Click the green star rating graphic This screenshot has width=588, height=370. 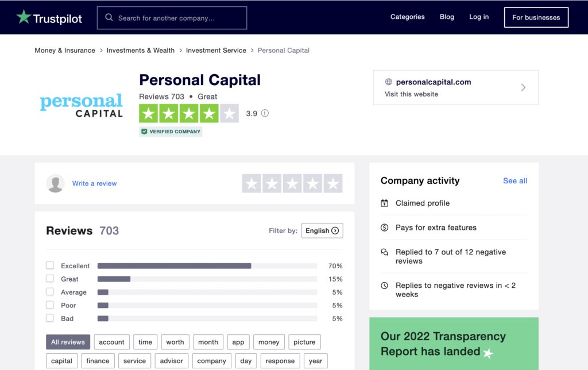(x=188, y=113)
